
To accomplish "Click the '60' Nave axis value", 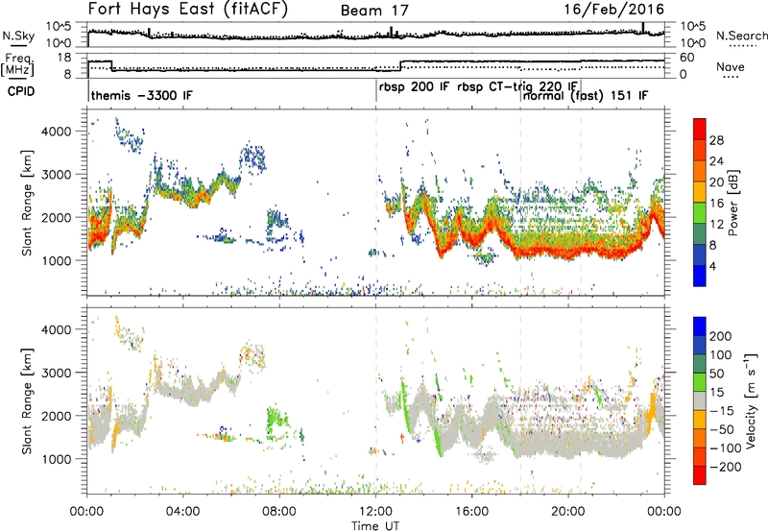I will (x=687, y=58).
